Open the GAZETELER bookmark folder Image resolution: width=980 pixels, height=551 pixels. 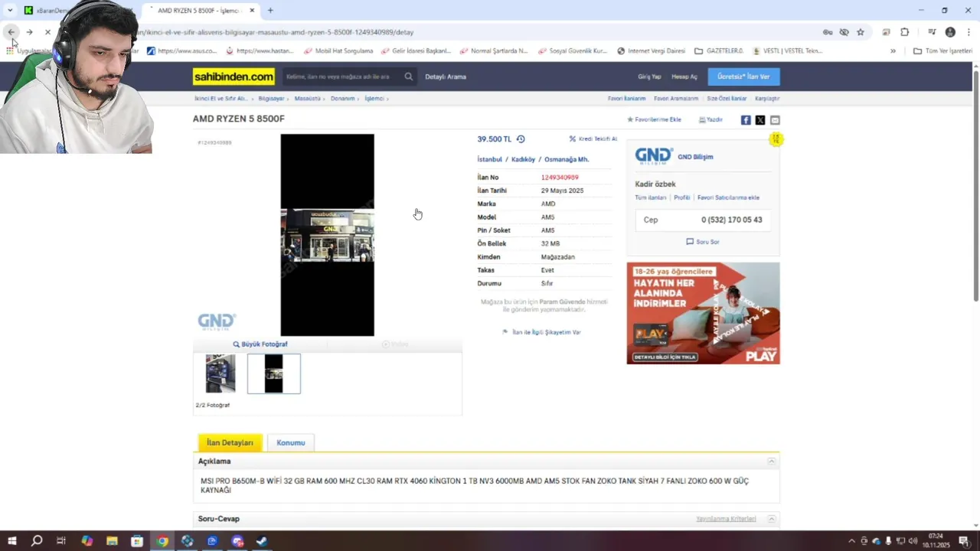coord(719,51)
